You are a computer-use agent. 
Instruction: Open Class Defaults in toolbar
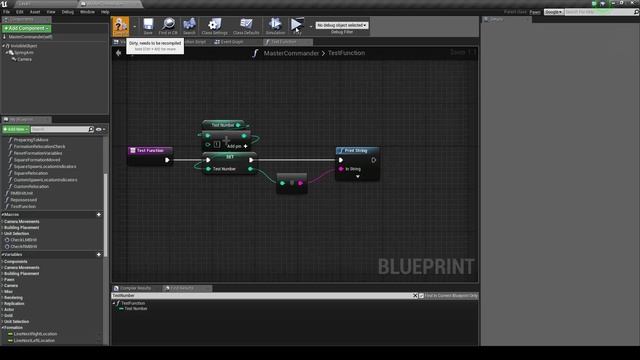[246, 27]
